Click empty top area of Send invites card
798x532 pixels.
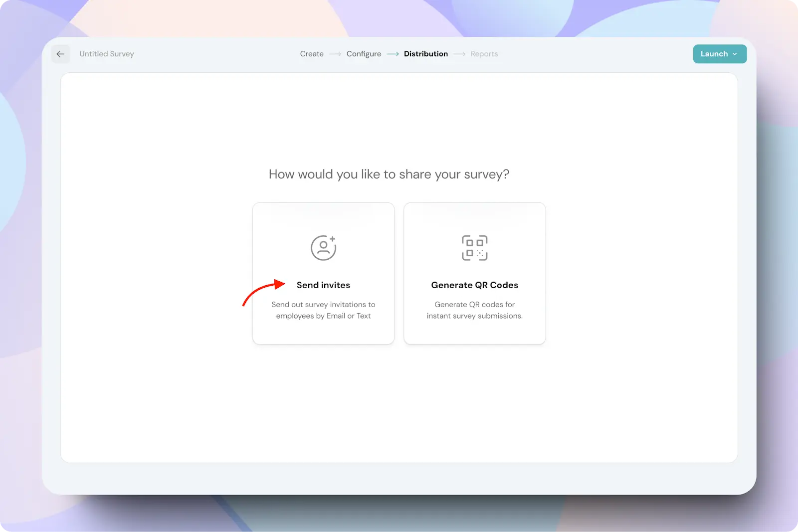click(x=323, y=217)
